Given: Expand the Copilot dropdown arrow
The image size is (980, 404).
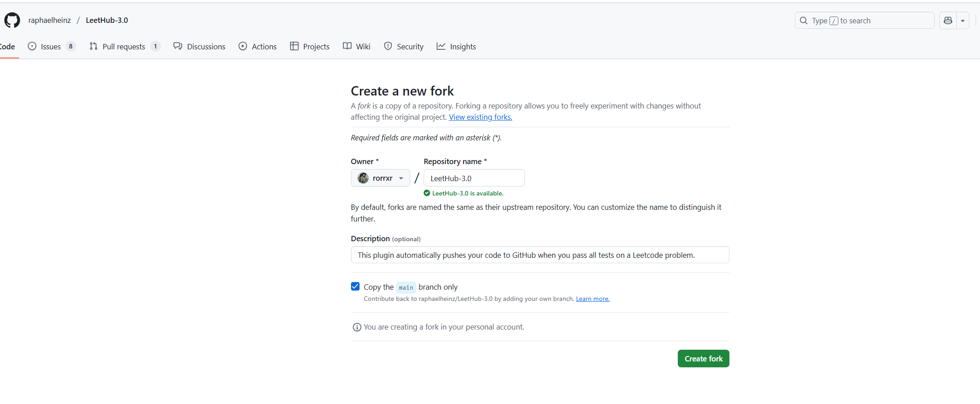Looking at the screenshot, I should (x=963, y=21).
